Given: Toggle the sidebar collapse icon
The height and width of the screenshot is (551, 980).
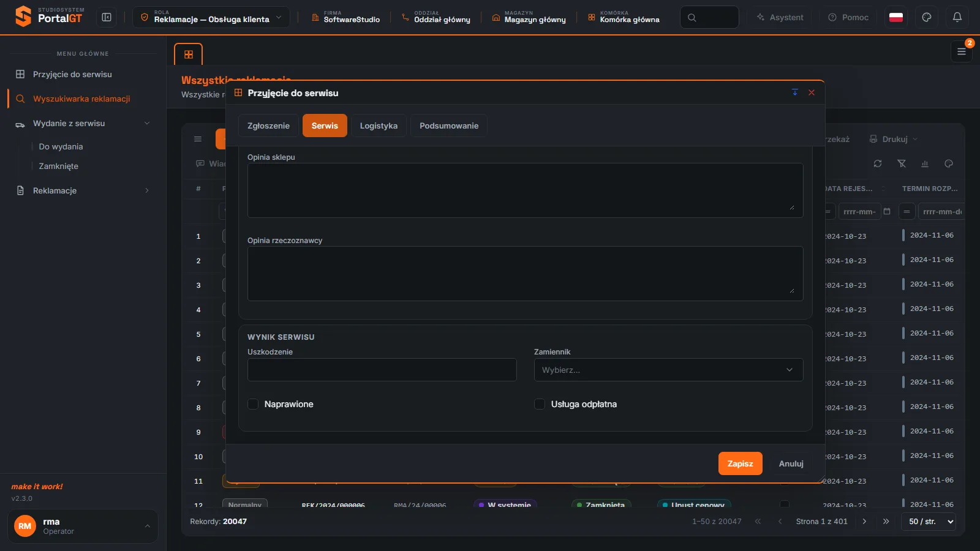Looking at the screenshot, I should (x=107, y=18).
